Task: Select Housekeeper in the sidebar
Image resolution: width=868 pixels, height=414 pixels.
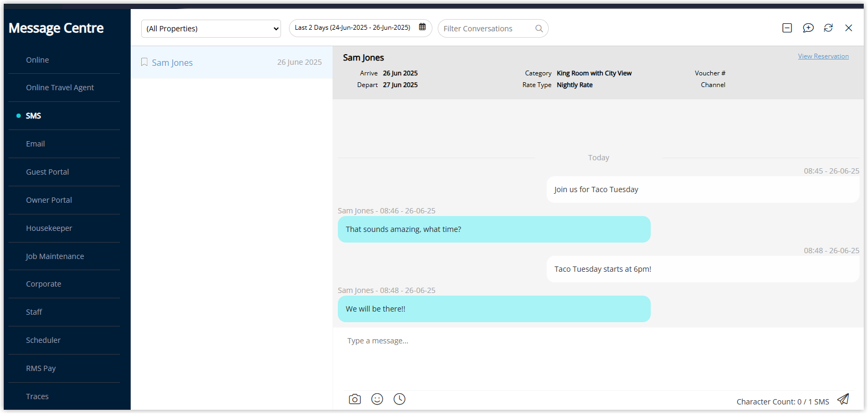Action: click(49, 228)
